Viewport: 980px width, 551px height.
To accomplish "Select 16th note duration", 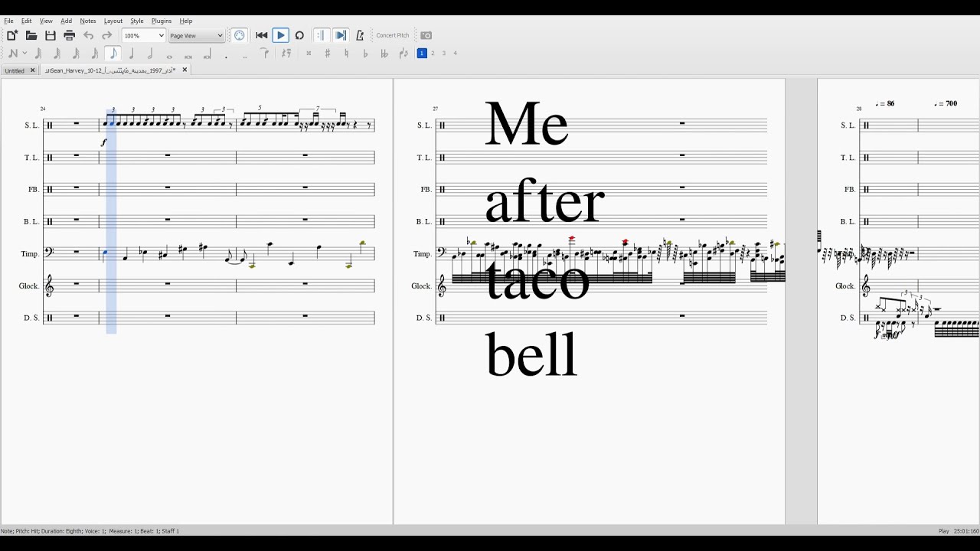I will pos(94,54).
